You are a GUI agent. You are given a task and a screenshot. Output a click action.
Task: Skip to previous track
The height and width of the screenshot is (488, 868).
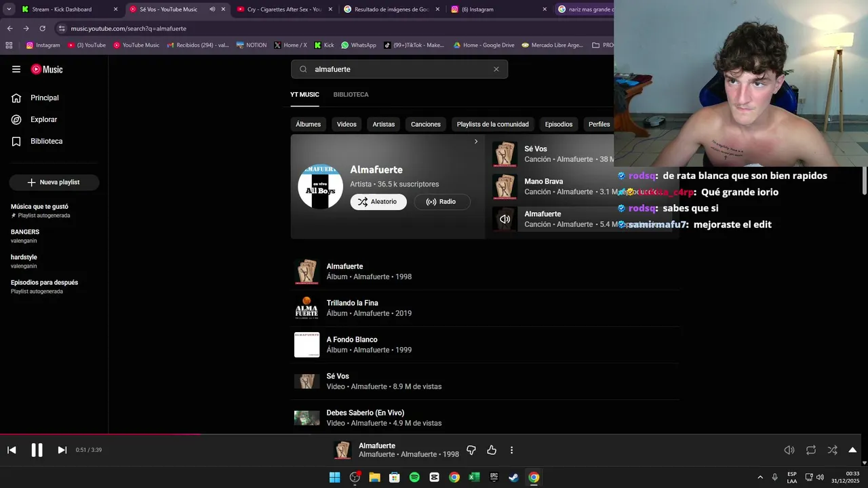[12, 450]
